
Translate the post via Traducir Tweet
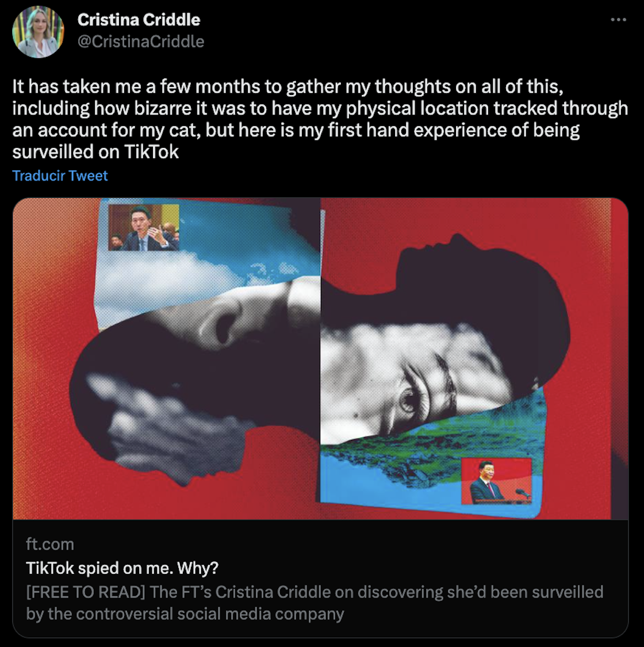[60, 176]
